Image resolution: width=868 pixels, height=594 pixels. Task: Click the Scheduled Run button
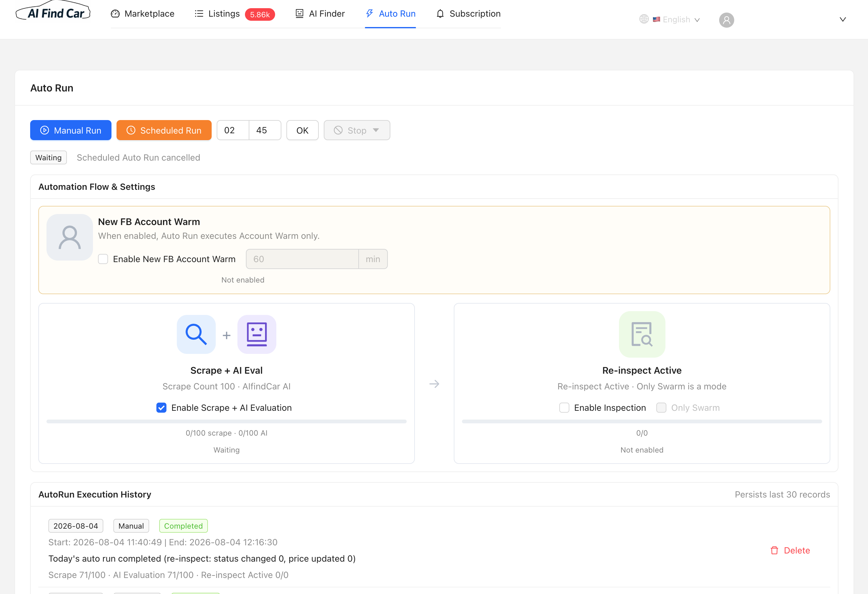click(x=164, y=130)
